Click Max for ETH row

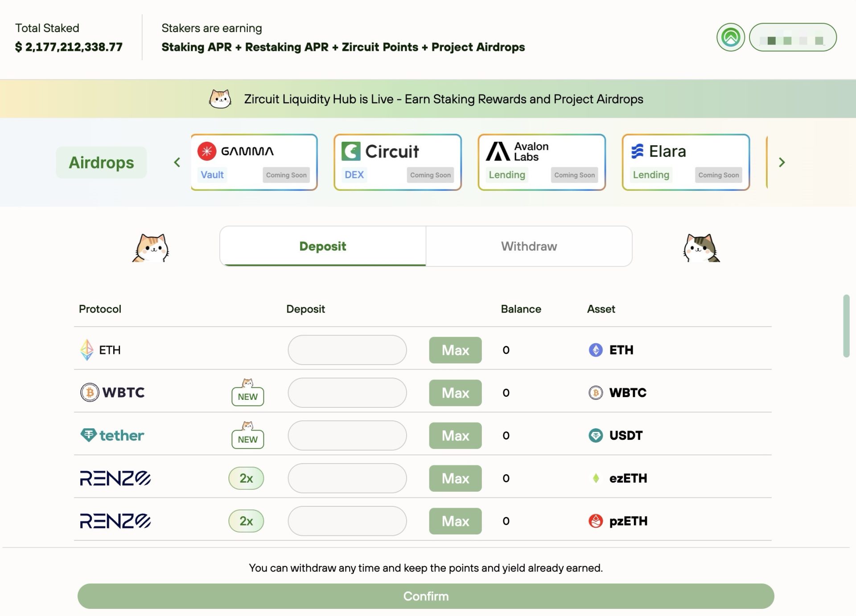455,350
